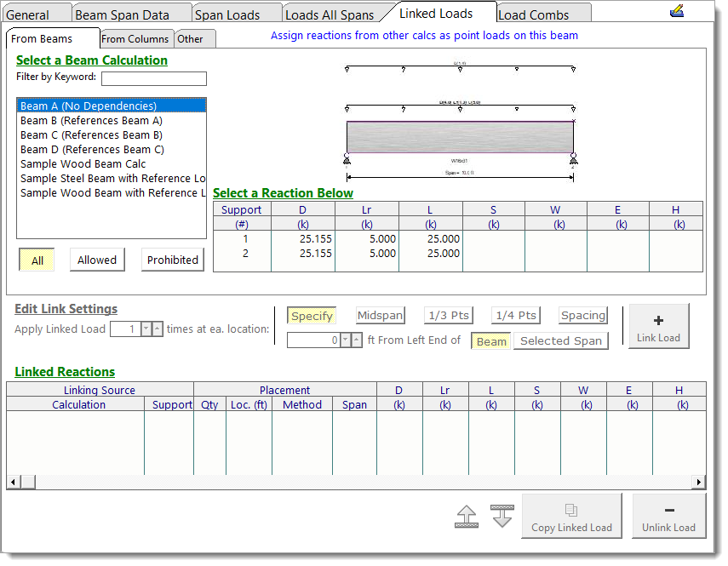Click the Unlink Load minus button

(668, 516)
